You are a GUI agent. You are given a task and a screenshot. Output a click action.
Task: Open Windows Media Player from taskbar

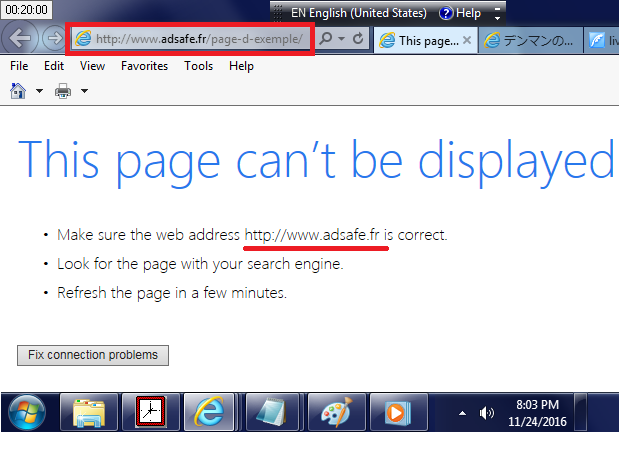pos(398,412)
